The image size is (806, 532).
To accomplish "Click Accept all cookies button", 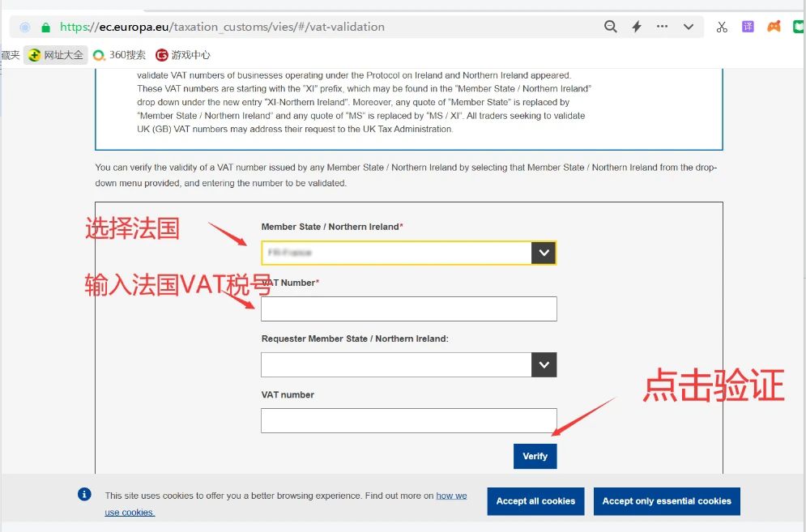I will click(x=535, y=501).
